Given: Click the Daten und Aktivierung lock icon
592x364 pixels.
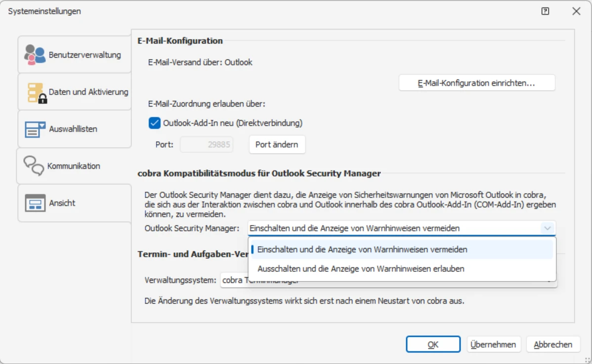Looking at the screenshot, I should 37,92.
